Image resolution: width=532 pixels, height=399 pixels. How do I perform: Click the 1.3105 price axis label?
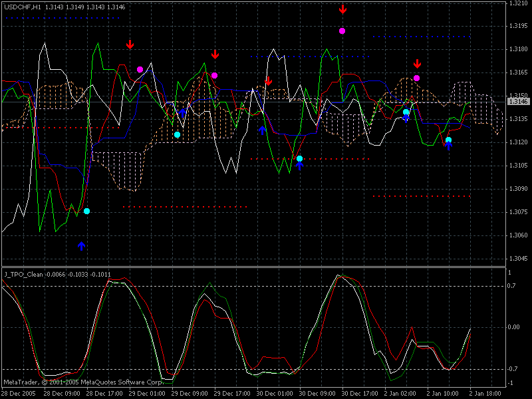click(519, 166)
